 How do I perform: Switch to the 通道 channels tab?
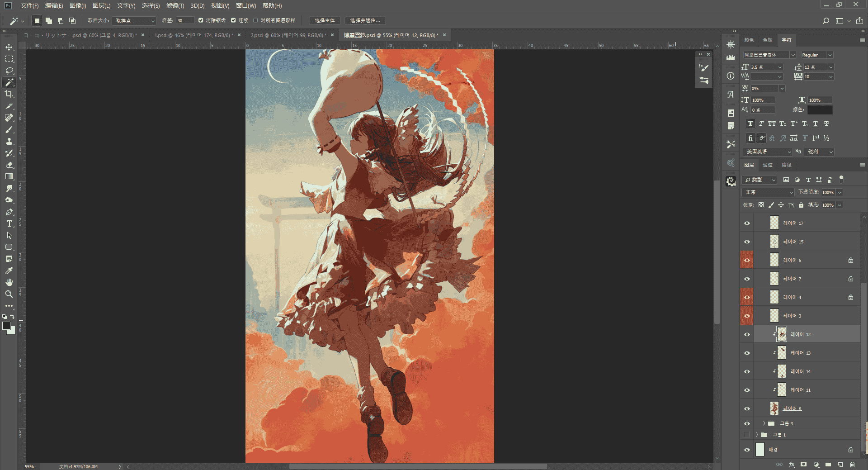(x=768, y=165)
